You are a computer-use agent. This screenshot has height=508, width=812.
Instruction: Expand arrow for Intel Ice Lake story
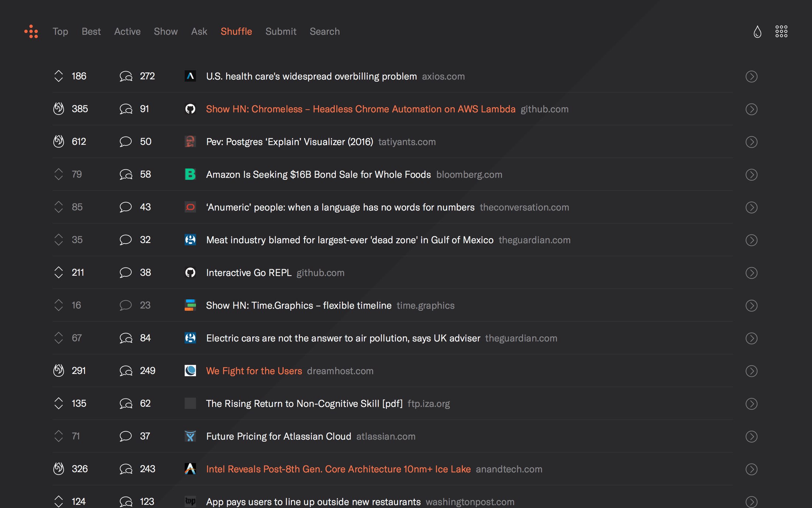(751, 469)
